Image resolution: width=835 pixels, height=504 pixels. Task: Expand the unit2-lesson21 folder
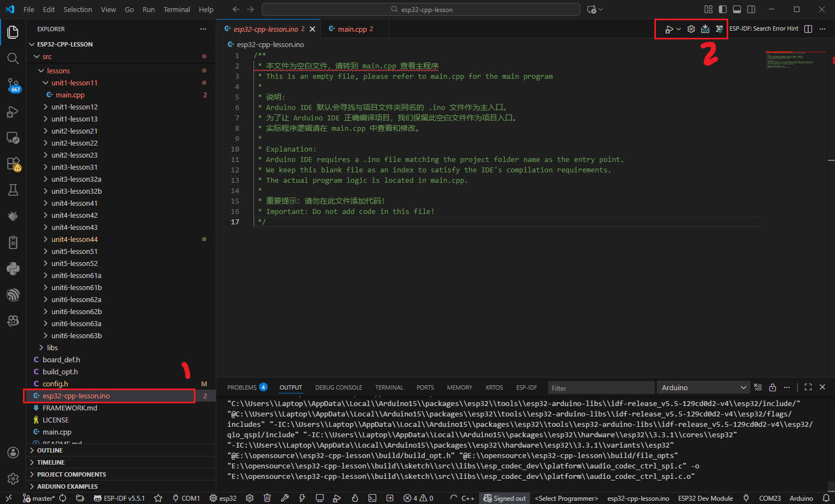74,131
